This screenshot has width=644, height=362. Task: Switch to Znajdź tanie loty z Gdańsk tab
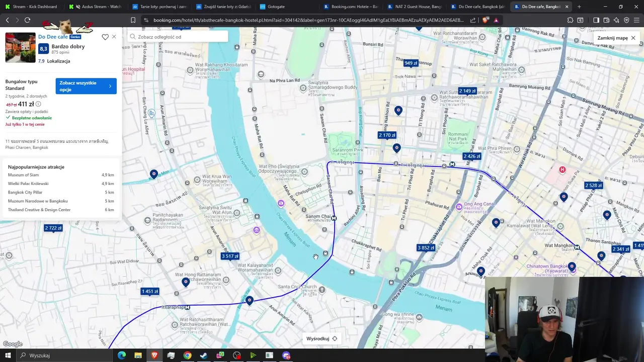(x=223, y=7)
